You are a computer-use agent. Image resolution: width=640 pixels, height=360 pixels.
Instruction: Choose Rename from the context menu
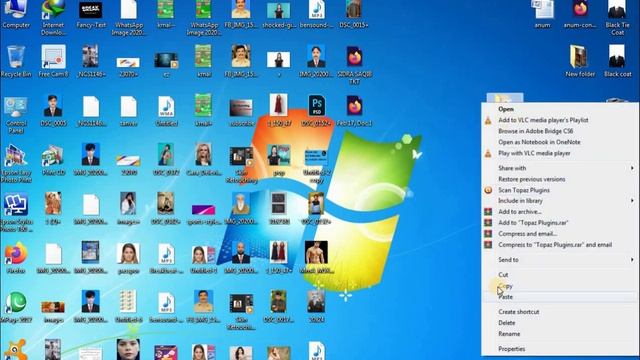(x=509, y=333)
